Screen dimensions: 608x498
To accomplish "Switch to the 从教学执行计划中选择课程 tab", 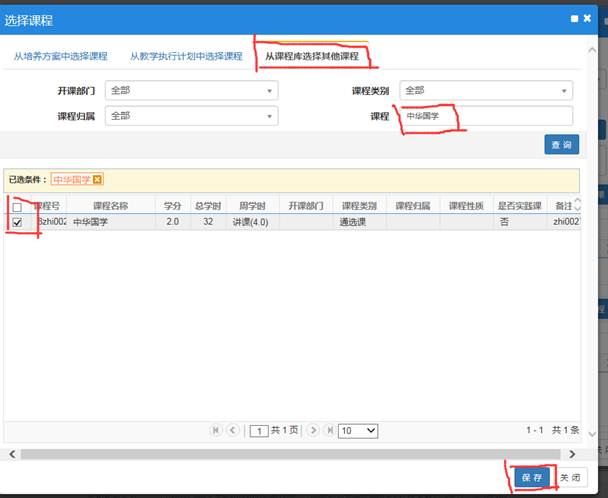I will (x=186, y=56).
